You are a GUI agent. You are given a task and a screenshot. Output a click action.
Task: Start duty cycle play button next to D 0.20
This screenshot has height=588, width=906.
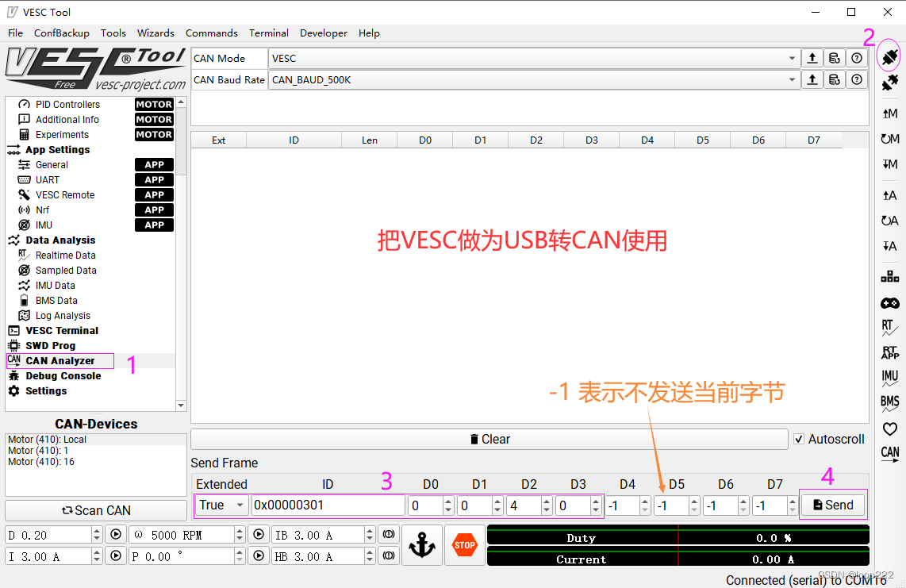click(116, 535)
